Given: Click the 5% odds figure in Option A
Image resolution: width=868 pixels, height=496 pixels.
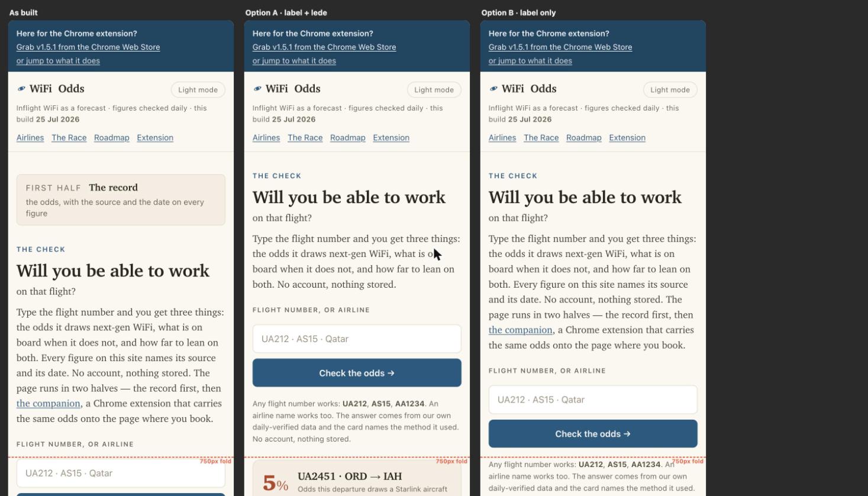Looking at the screenshot, I should [x=276, y=484].
